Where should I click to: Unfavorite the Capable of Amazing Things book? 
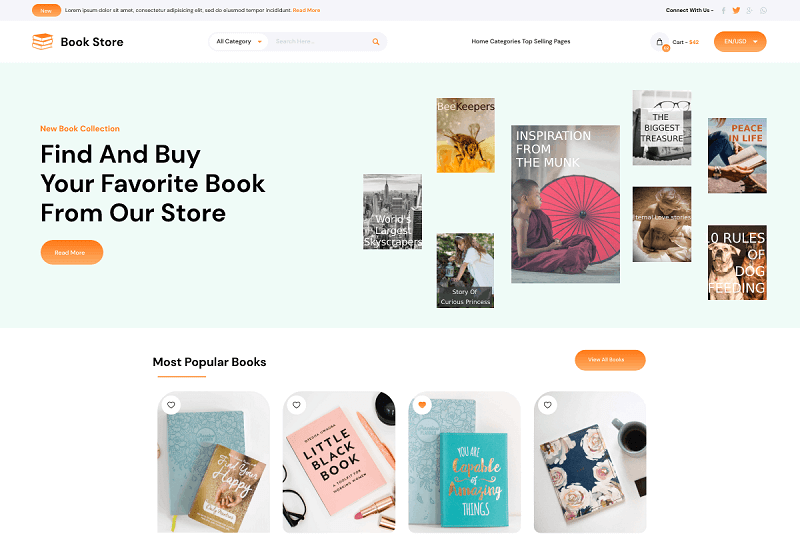(422, 405)
